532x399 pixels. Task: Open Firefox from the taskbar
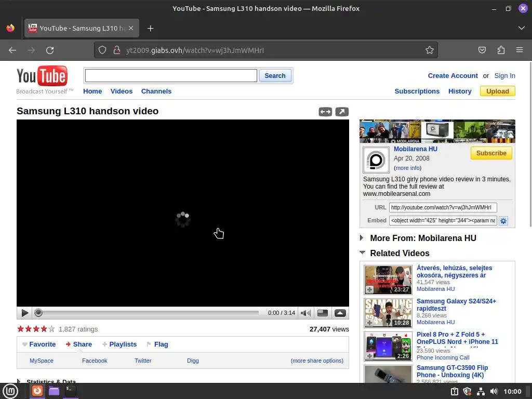coord(37,391)
